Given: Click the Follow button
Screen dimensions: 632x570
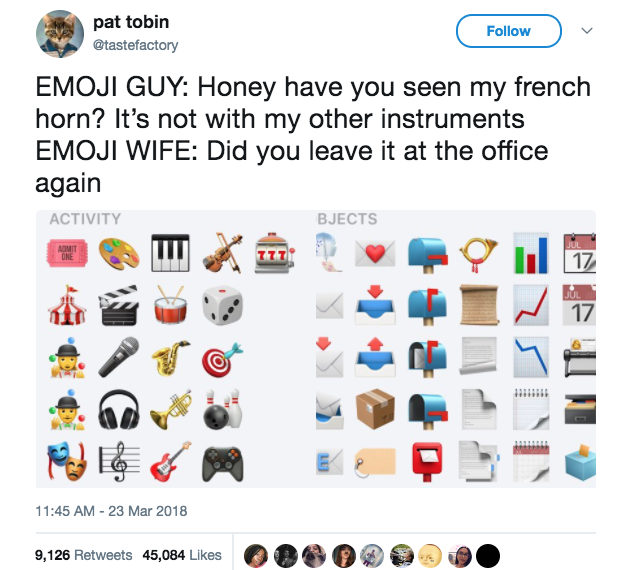Looking at the screenshot, I should [x=509, y=31].
